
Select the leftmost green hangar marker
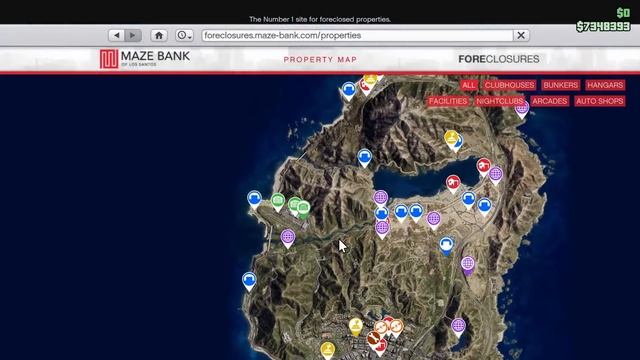click(278, 201)
